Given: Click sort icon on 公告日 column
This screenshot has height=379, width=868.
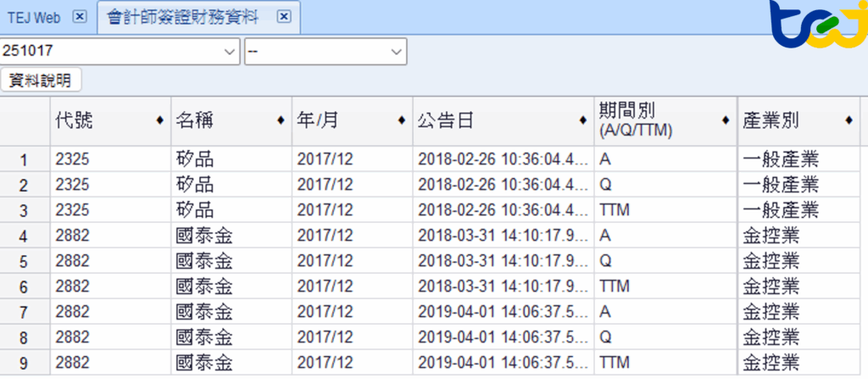Looking at the screenshot, I should click(584, 121).
